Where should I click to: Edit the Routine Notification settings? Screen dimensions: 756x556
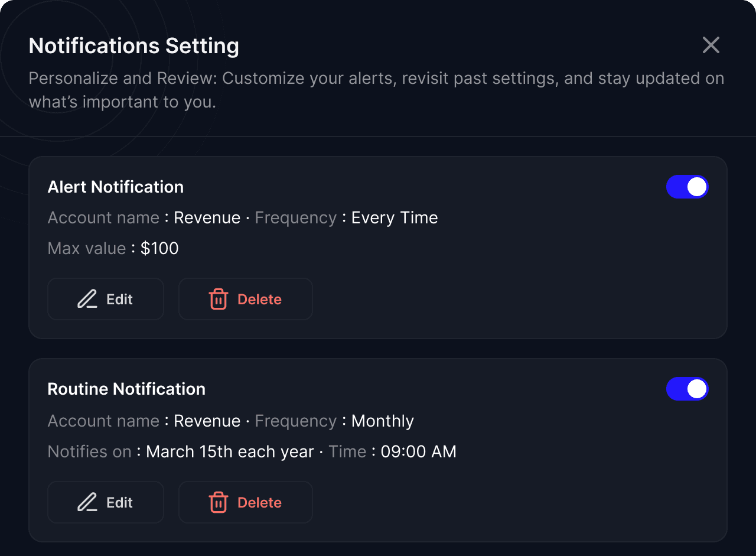click(106, 502)
